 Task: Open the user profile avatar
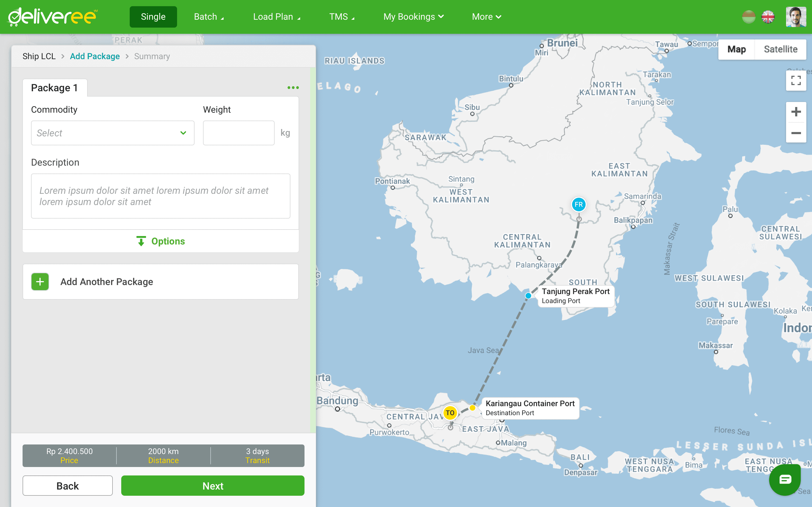[796, 17]
